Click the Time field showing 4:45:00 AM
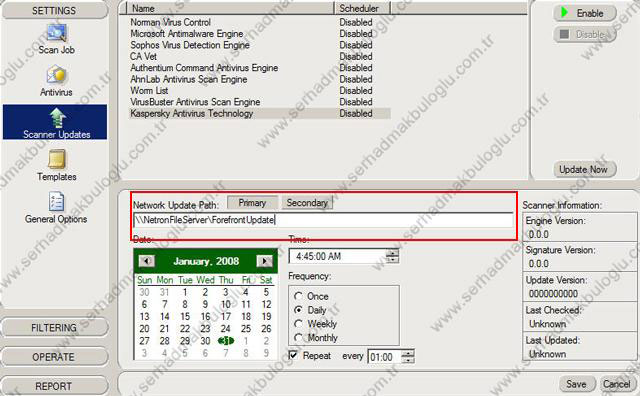Viewport: 640px width, 396px height. (x=337, y=256)
